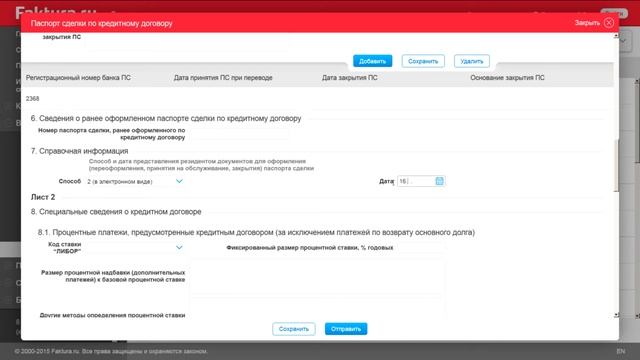
Task: Click the blue Добавить button
Action: click(372, 61)
